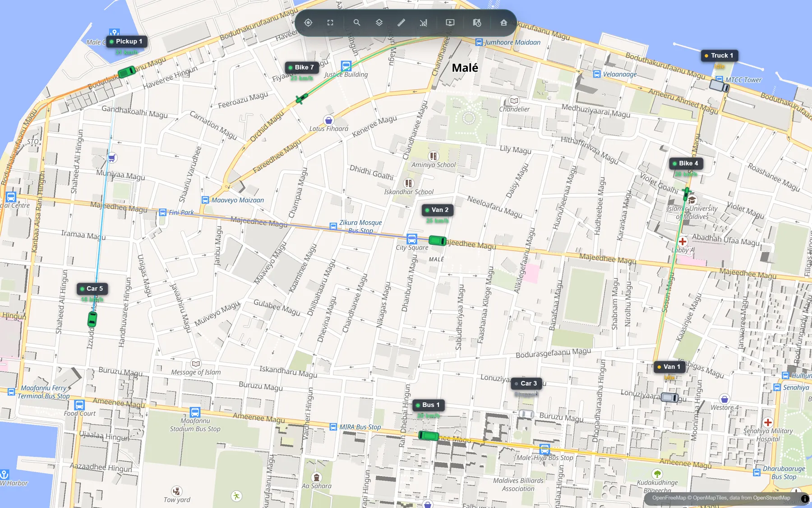Click the MIRA Bus Stop icon

(x=333, y=427)
